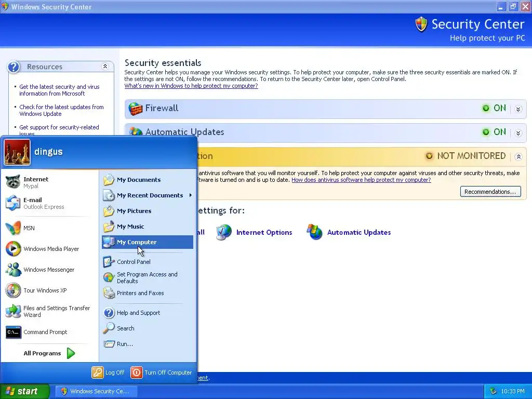
Task: Open the MSN butterfly icon
Action: [13, 228]
